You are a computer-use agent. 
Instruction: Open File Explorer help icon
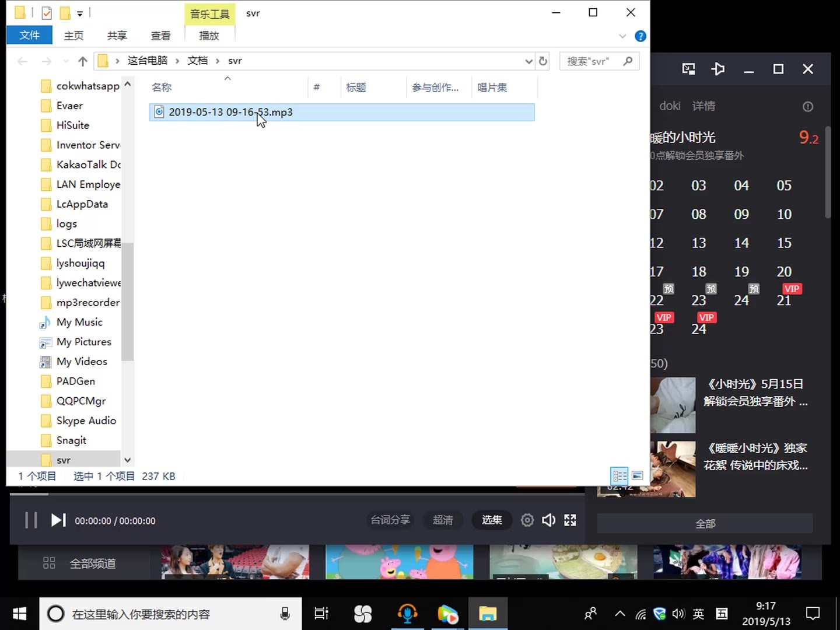(640, 36)
